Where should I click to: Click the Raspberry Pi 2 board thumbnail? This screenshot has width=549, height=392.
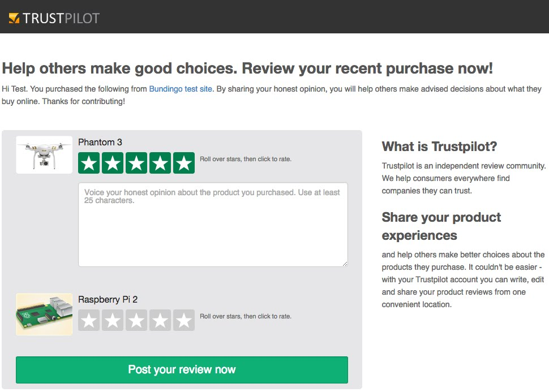[x=44, y=315]
